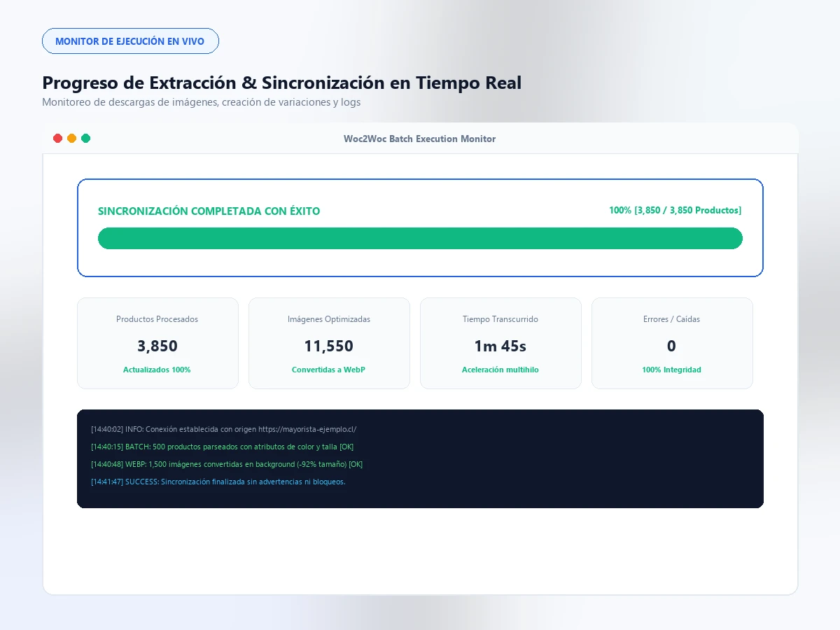Image resolution: width=840 pixels, height=630 pixels.
Task: Click the green sync progress bar
Action: tap(420, 238)
